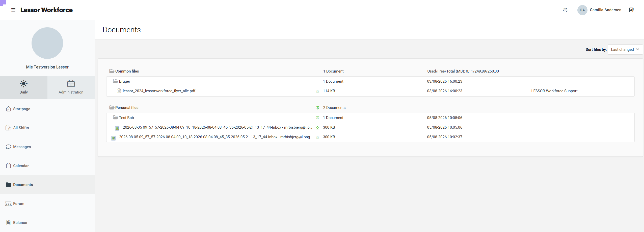Screen dimensions: 644x232
Task: Open Balance in the sidebar
Action: pos(47,223)
